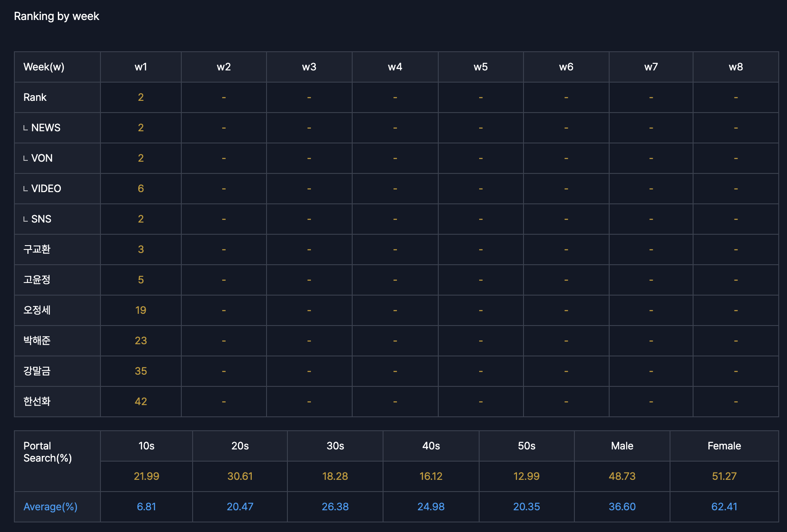
Task: Click the Portal Search(%) label
Action: 47,452
